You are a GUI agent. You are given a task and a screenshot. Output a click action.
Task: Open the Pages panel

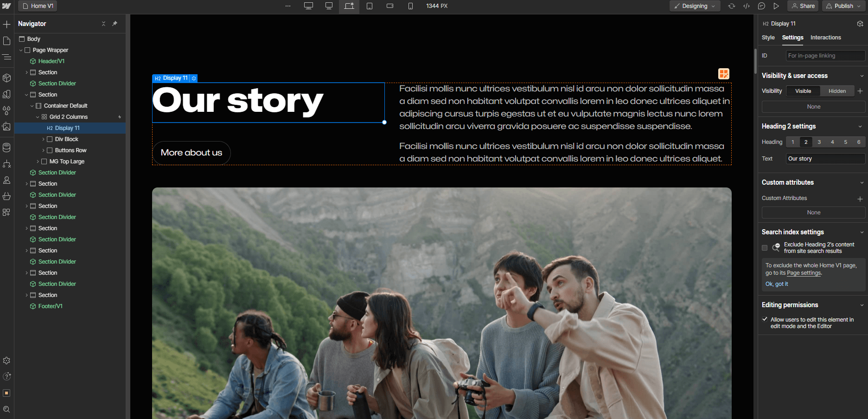(7, 41)
